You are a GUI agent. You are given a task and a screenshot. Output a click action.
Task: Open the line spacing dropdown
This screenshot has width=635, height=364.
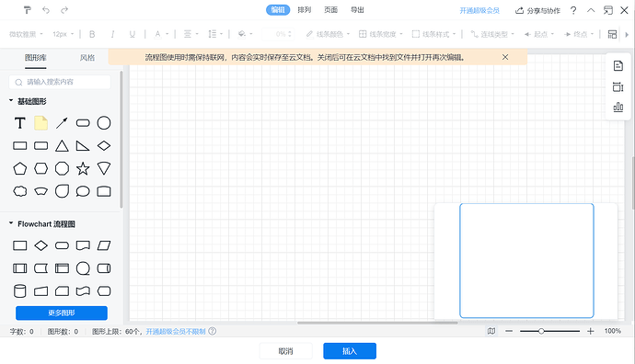tap(215, 34)
